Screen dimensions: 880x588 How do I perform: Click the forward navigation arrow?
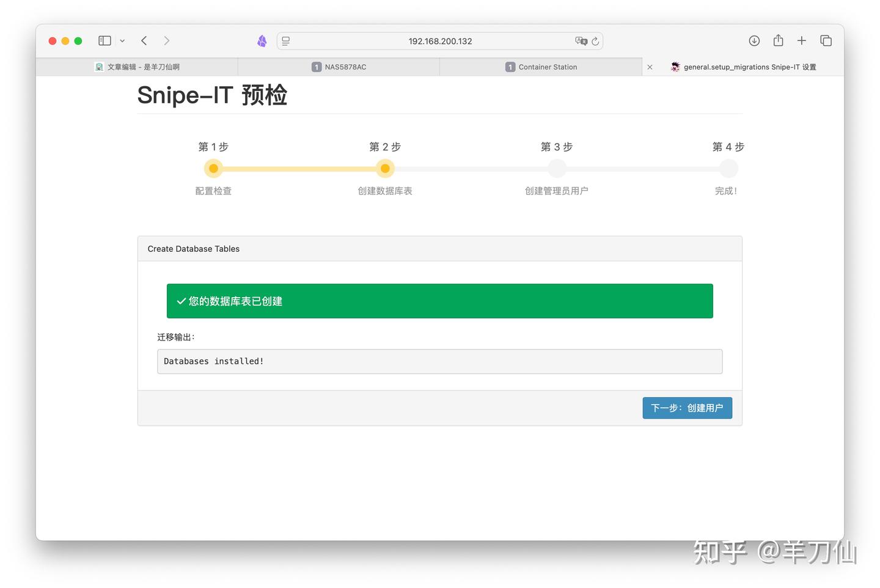click(x=167, y=40)
